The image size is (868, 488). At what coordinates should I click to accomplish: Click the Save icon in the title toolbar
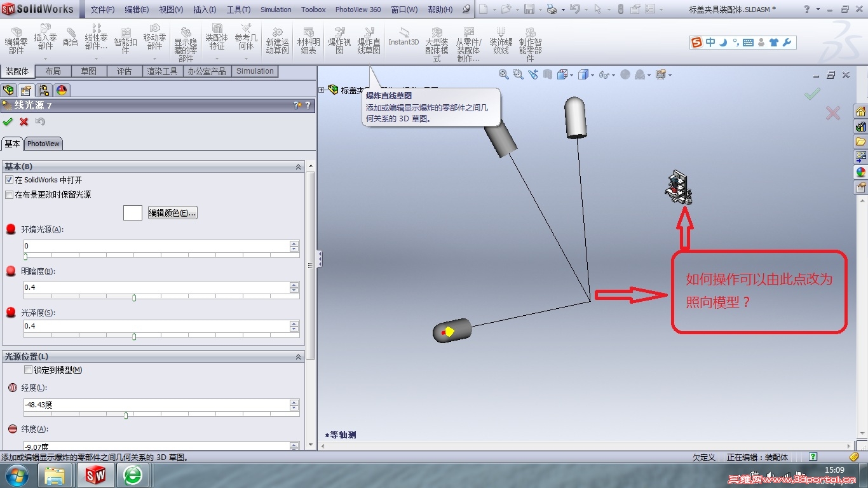(529, 10)
